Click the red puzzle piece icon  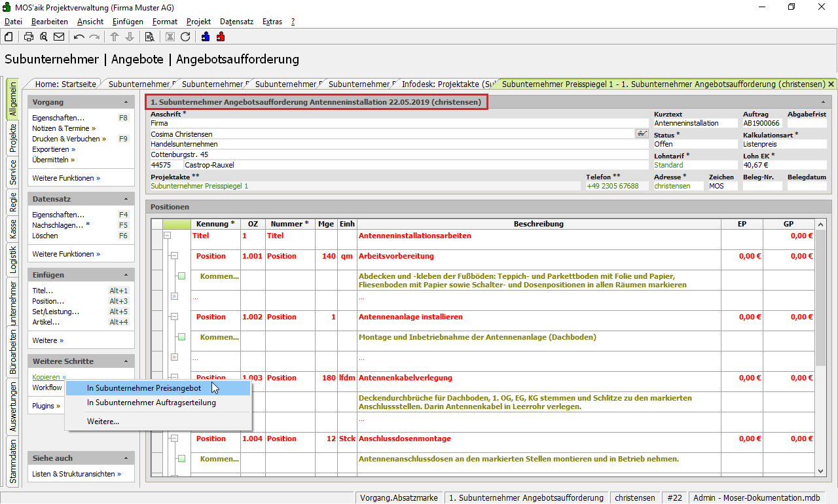coord(221,37)
